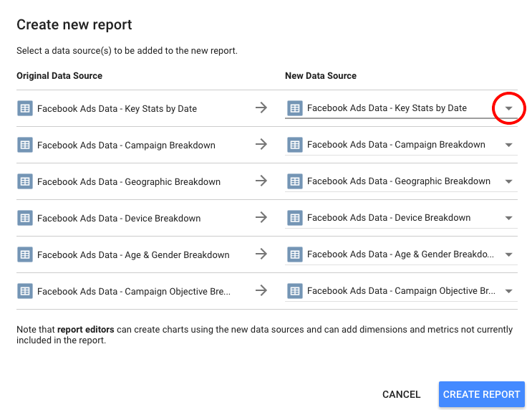
Task: Click original Age & Gender Breakdown table icon
Action: point(25,254)
